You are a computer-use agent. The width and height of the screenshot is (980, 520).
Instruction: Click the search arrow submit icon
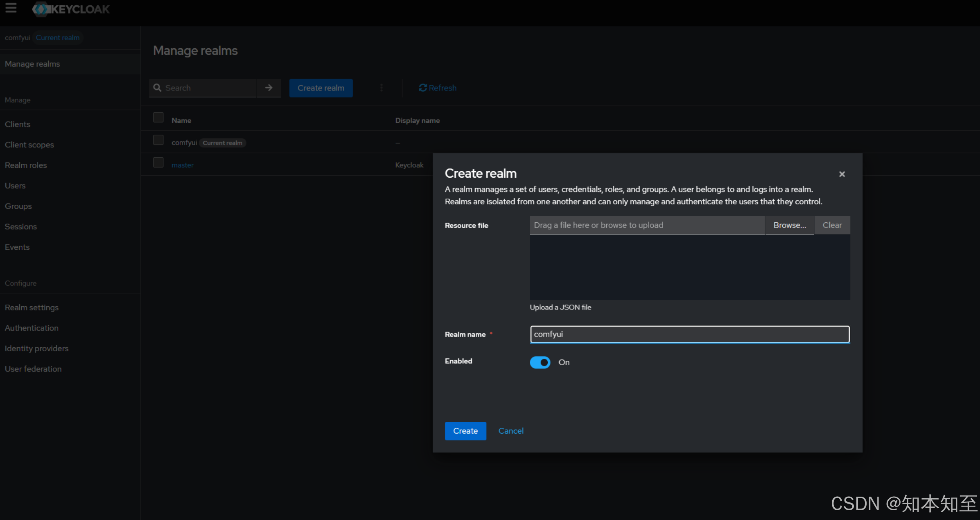[x=269, y=88]
